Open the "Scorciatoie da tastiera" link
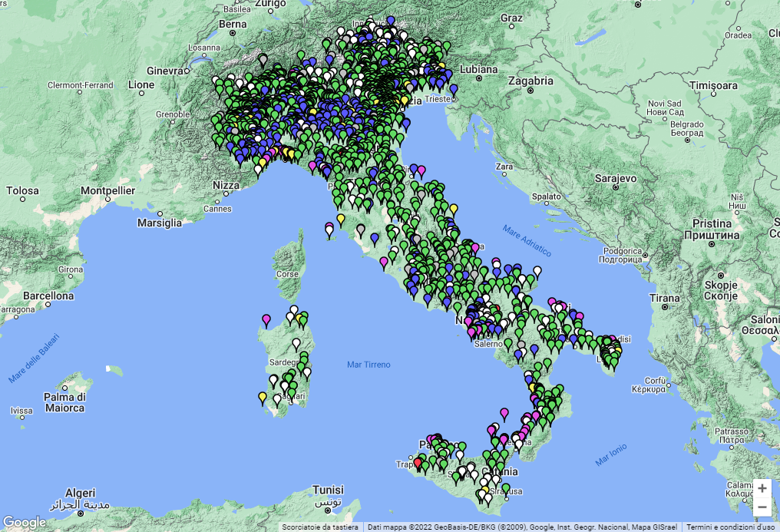Image resolution: width=780 pixels, height=532 pixels. (x=316, y=527)
